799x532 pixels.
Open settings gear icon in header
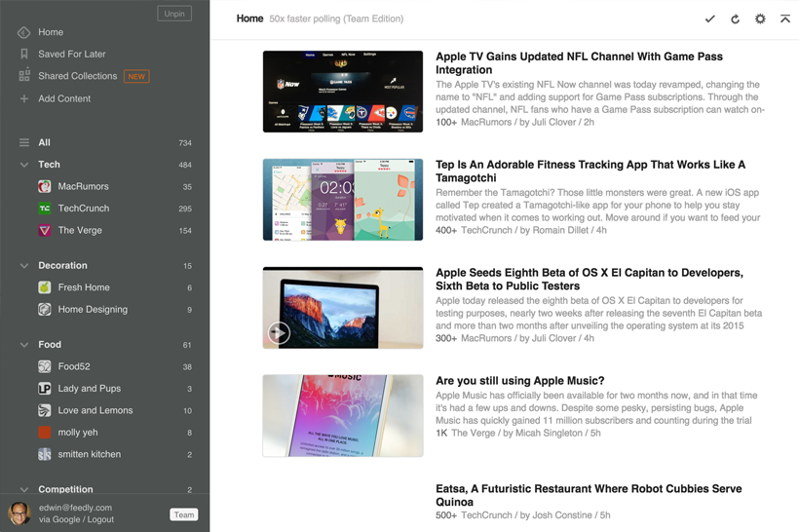point(760,19)
